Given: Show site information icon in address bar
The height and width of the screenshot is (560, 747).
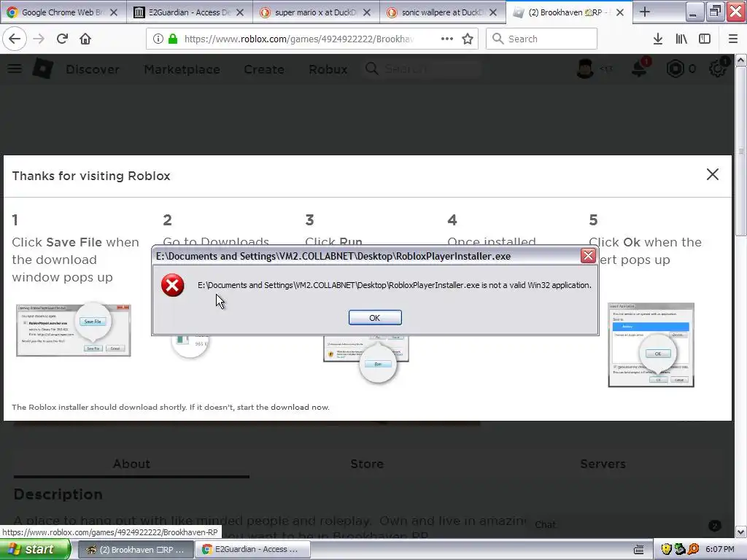Looking at the screenshot, I should tap(158, 39).
